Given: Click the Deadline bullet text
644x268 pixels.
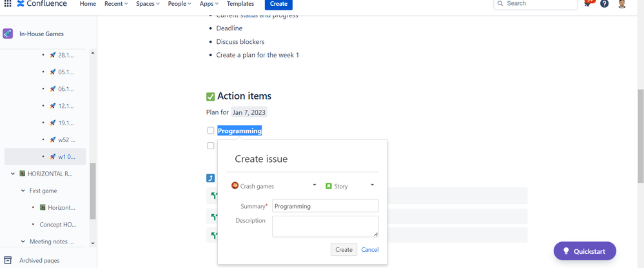Looking at the screenshot, I should pos(229,28).
